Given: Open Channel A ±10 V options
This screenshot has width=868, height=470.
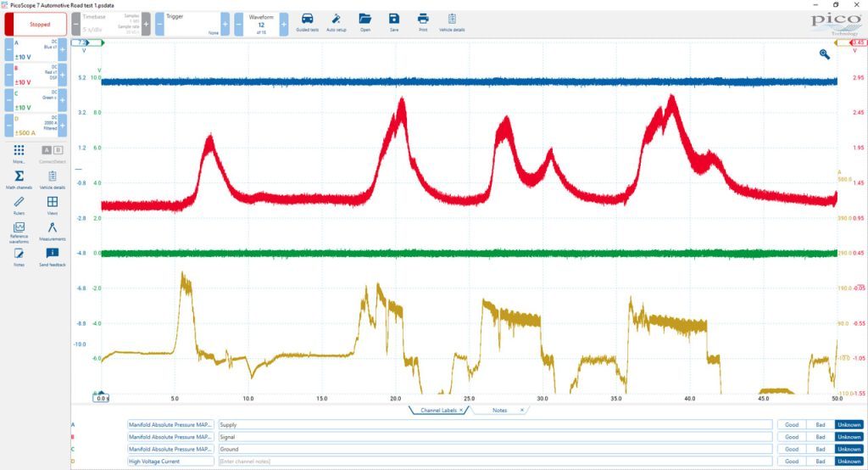Looking at the screenshot, I should click(x=36, y=50).
